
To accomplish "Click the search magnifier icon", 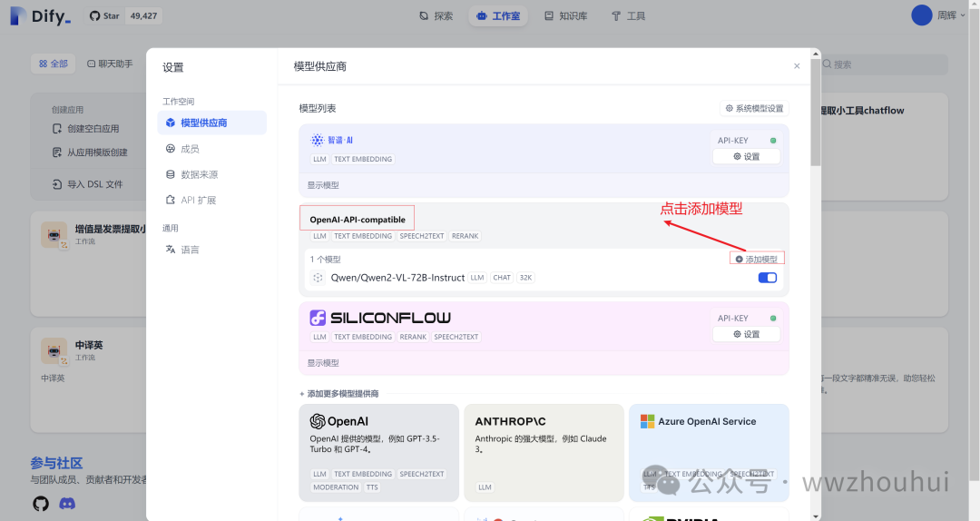I will click(828, 64).
